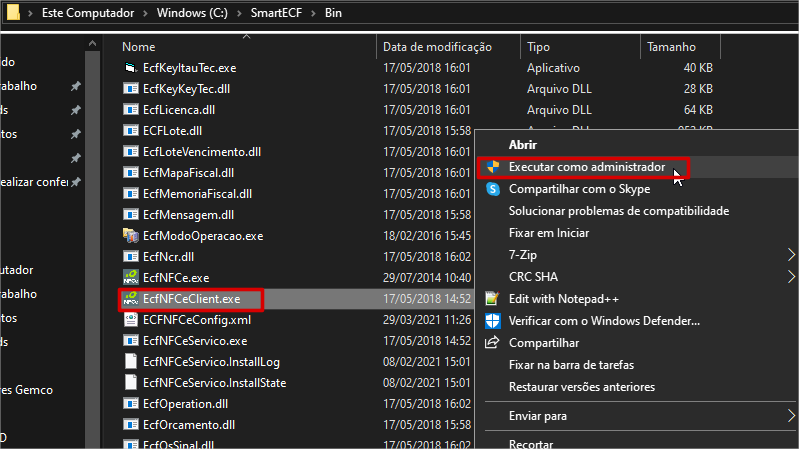Image resolution: width=799 pixels, height=449 pixels.
Task: Click the EcfOperation.dll file icon
Action: pos(130,404)
